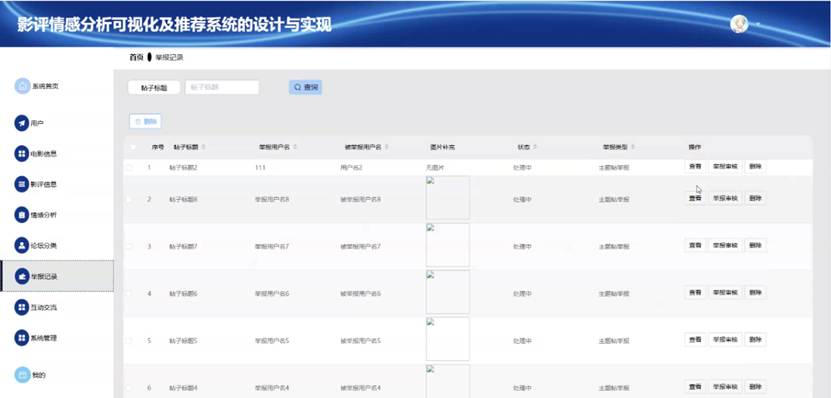Click 查看 for row 帖子标题5
831x398 pixels.
point(695,340)
